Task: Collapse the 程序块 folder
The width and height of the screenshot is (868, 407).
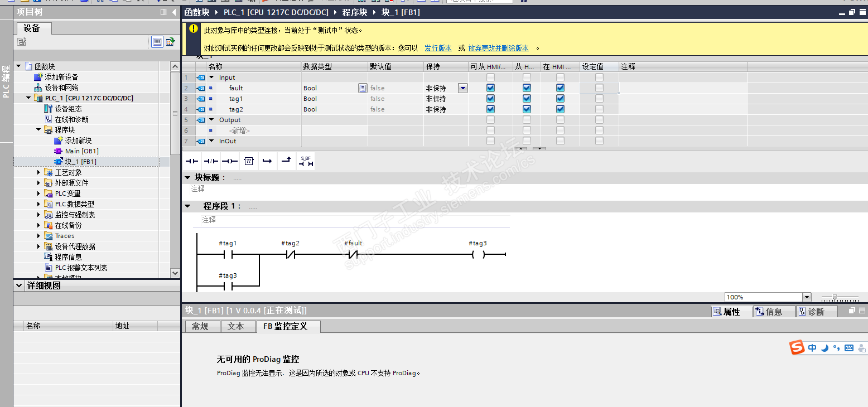Action: 38,130
